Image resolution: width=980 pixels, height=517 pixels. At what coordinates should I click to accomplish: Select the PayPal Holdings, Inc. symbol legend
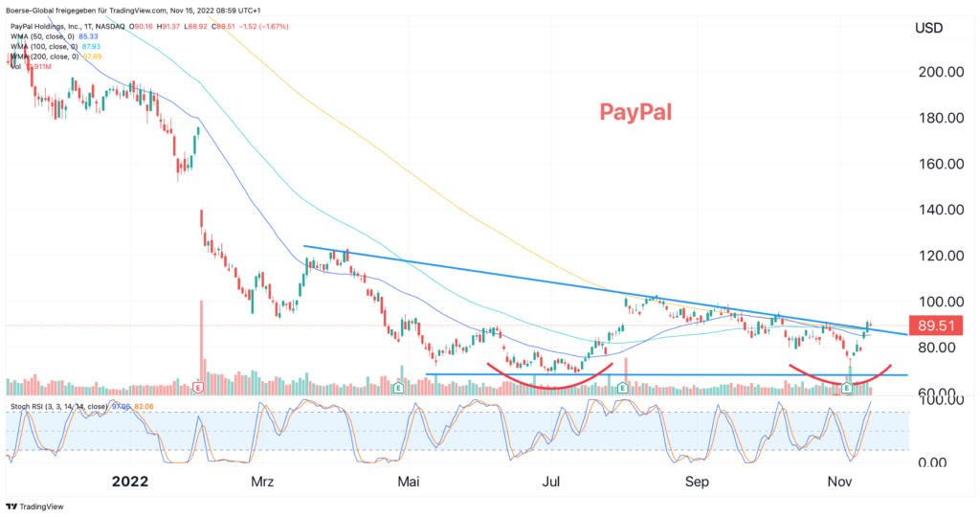[68, 27]
